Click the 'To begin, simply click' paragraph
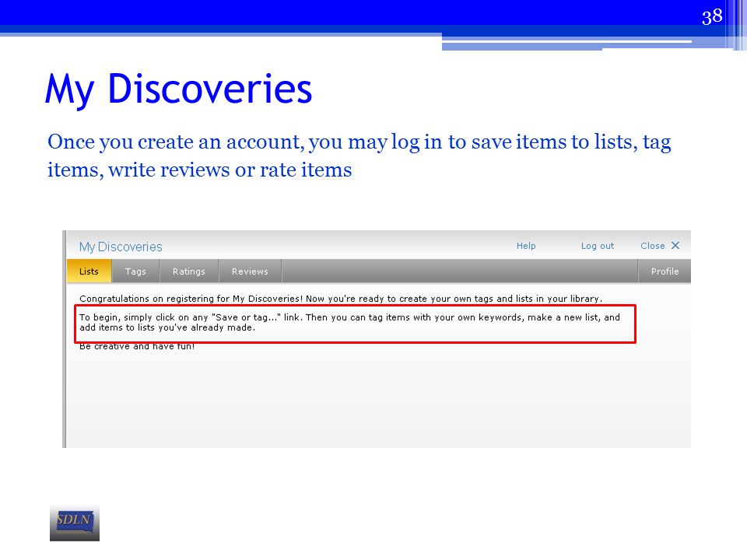Screen dimensions: 747x560 point(349,322)
